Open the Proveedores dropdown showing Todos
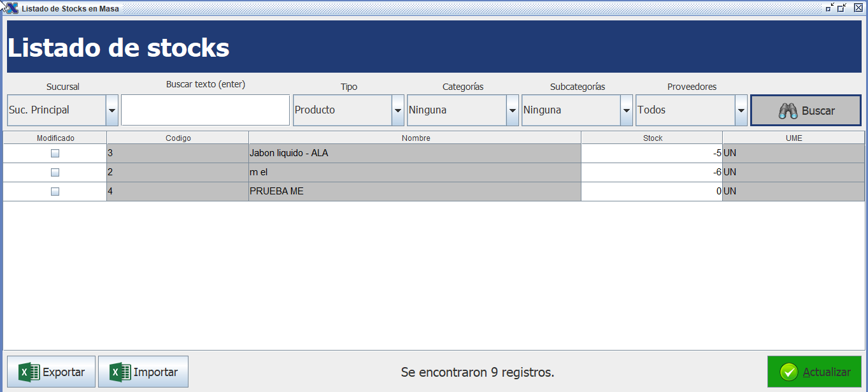Viewport: 868px width, 392px height. pos(692,110)
